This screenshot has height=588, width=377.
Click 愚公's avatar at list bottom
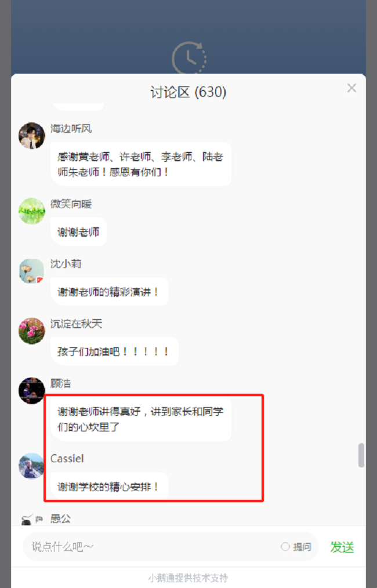tap(32, 520)
